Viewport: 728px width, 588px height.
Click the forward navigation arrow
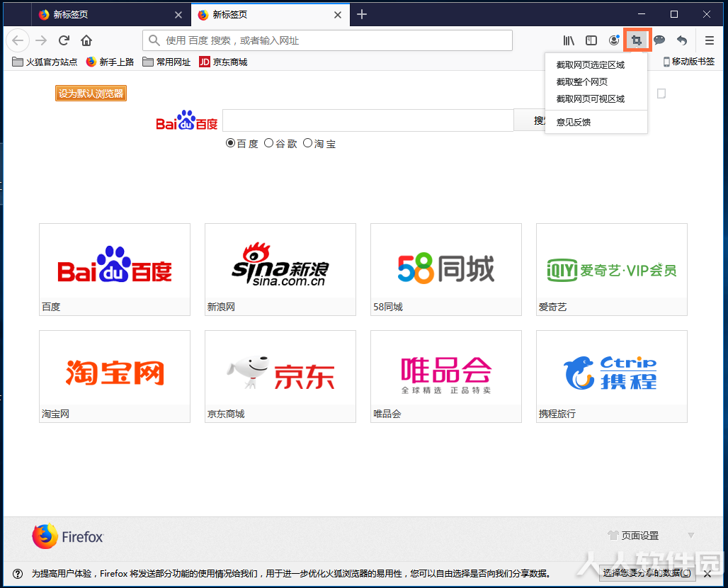tap(41, 40)
